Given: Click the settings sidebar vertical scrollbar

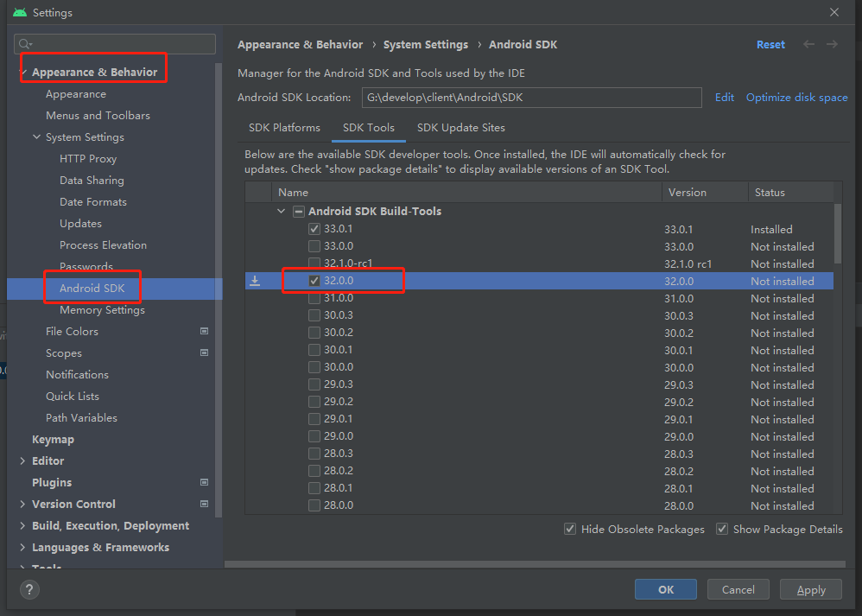Looking at the screenshot, I should [x=219, y=290].
